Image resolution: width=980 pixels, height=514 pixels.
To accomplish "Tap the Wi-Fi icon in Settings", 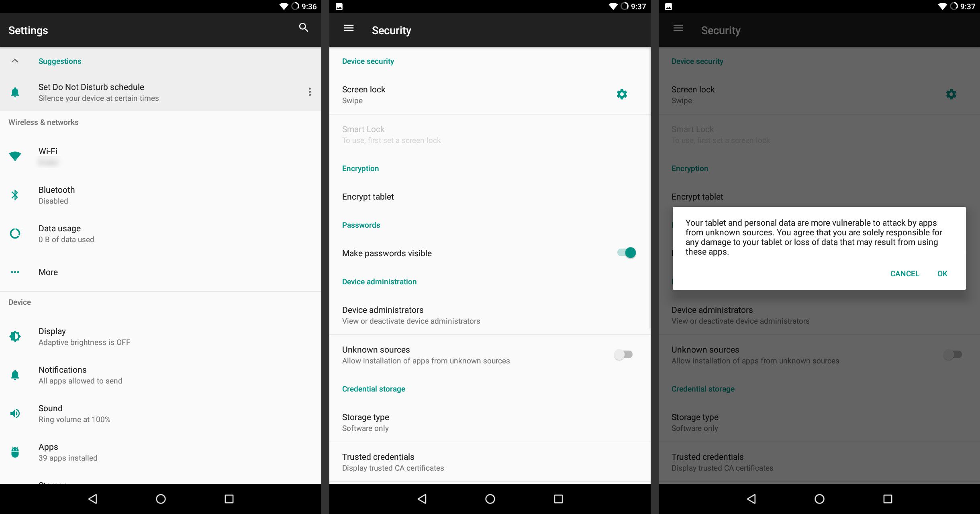I will pyautogui.click(x=16, y=155).
